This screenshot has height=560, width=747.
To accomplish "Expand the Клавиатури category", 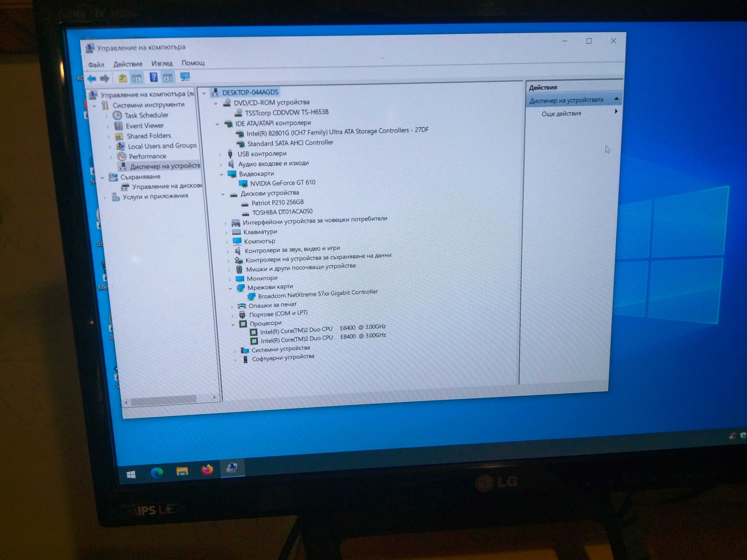I will point(226,233).
